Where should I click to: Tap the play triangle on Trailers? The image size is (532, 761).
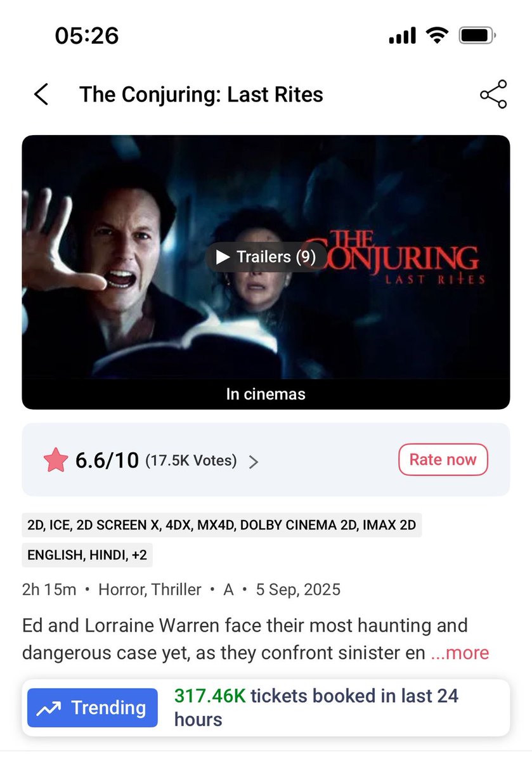[223, 257]
